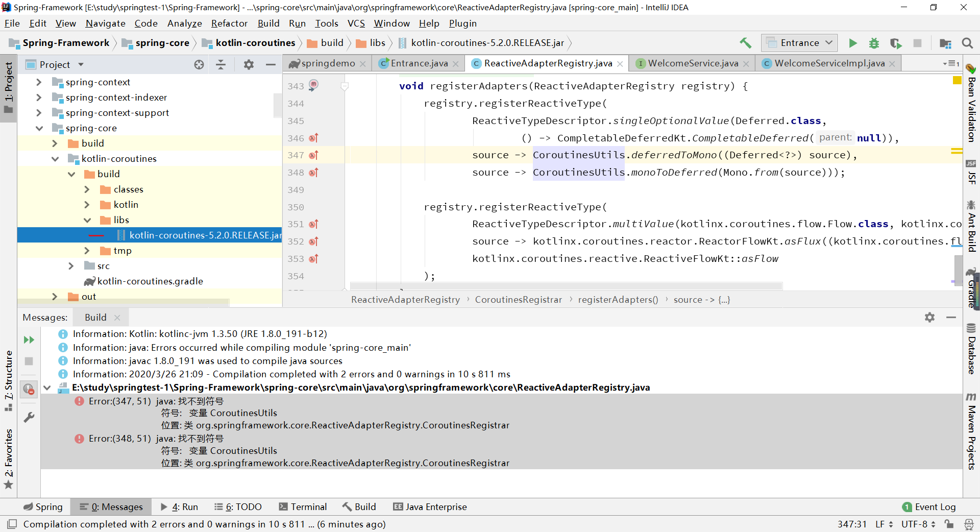Click breakpoint icon on line 347 gutter
Image resolution: width=980 pixels, height=532 pixels.
click(313, 155)
